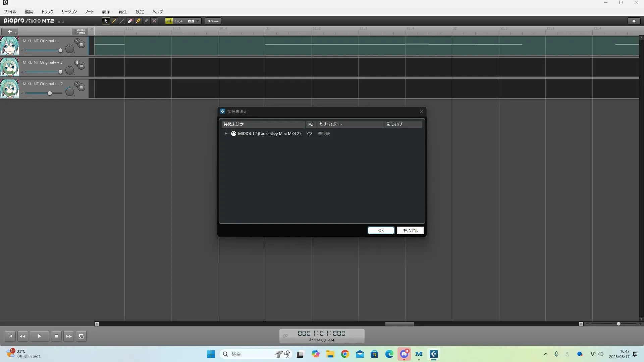Select the yellow highlighter tool
The height and width of the screenshot is (362, 644).
point(138,21)
